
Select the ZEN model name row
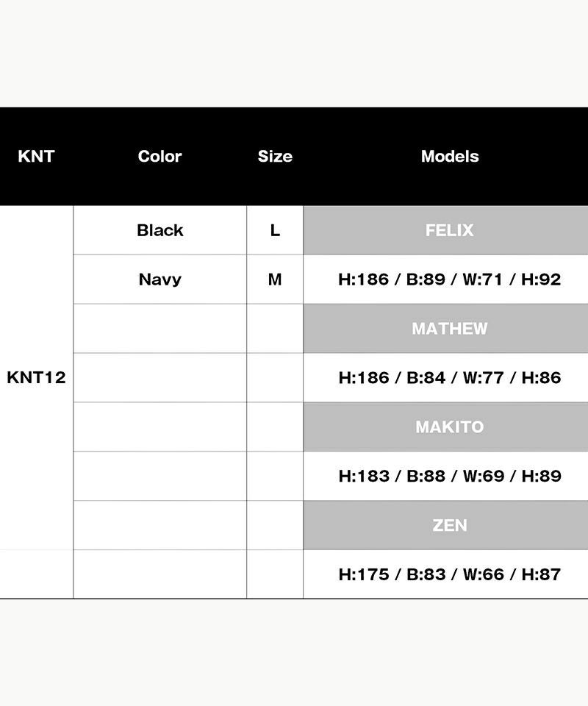449,525
